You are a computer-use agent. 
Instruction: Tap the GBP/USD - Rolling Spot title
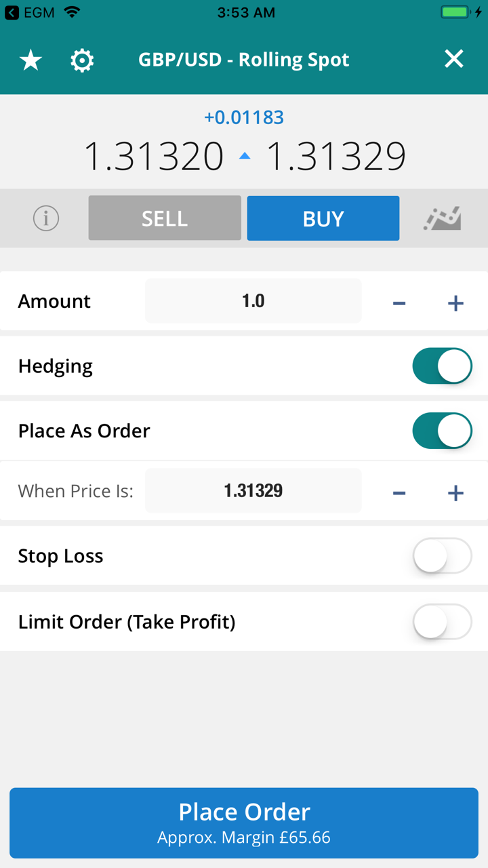tap(244, 60)
